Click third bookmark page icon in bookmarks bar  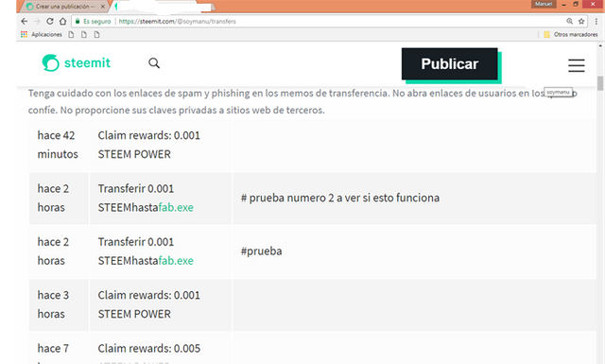tap(96, 34)
